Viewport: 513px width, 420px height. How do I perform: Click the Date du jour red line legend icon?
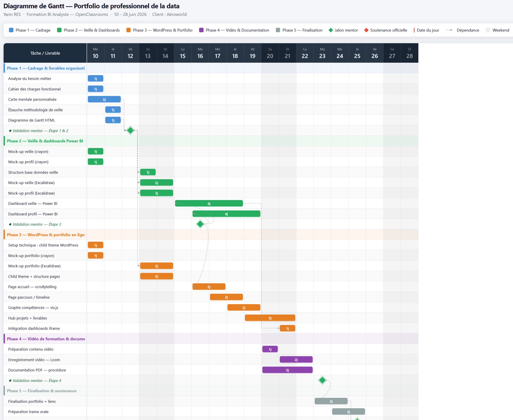414,30
